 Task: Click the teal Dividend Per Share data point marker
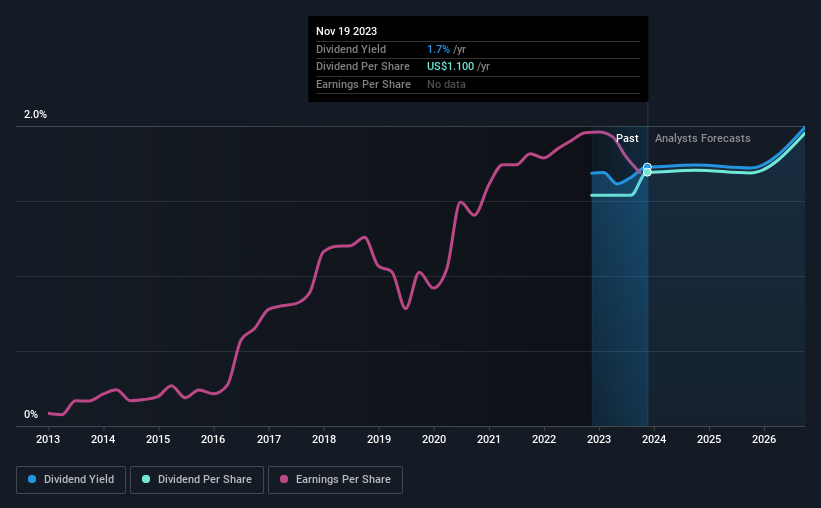click(647, 172)
